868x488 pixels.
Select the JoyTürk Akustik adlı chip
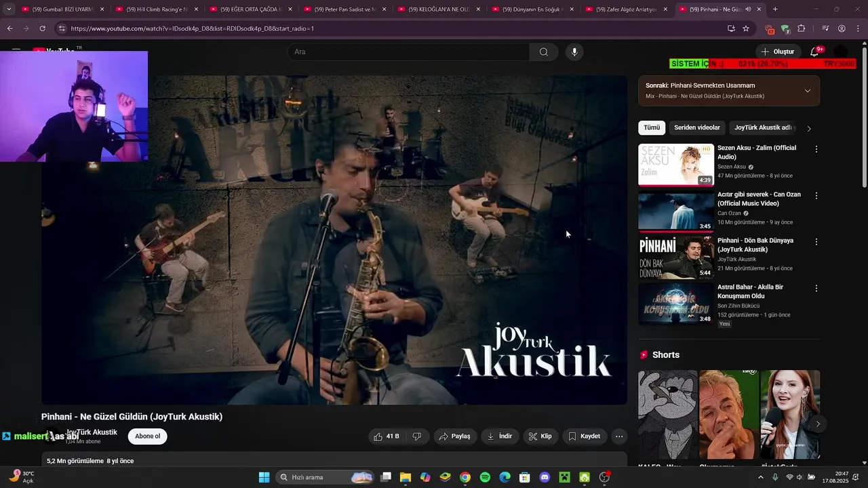click(x=763, y=127)
